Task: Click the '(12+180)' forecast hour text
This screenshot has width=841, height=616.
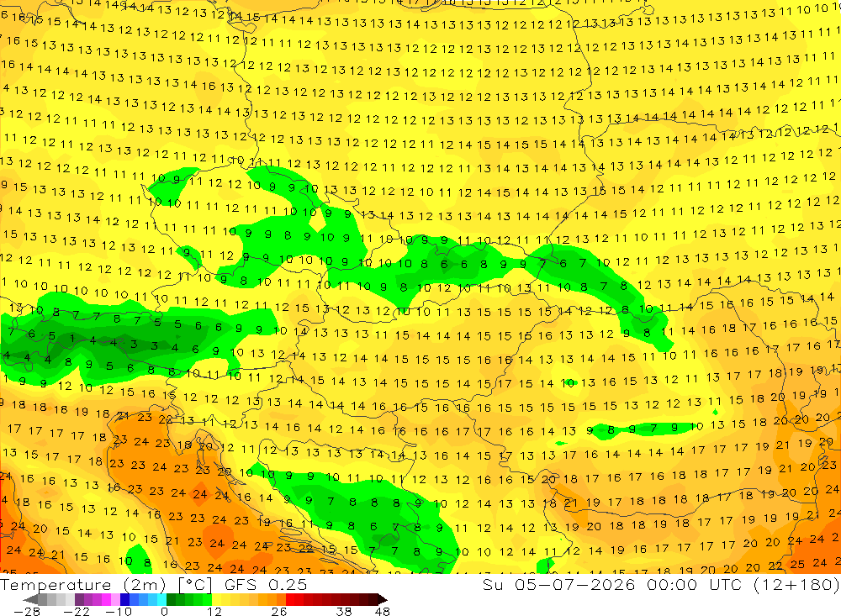Action: [x=796, y=584]
